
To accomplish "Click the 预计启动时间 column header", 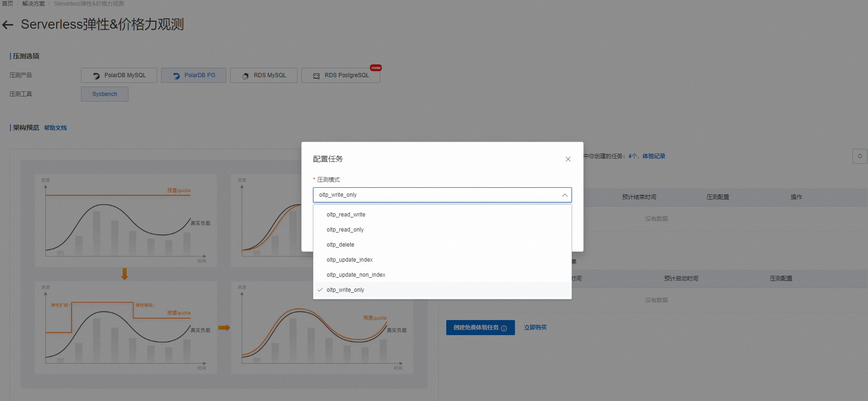I will pyautogui.click(x=681, y=279).
